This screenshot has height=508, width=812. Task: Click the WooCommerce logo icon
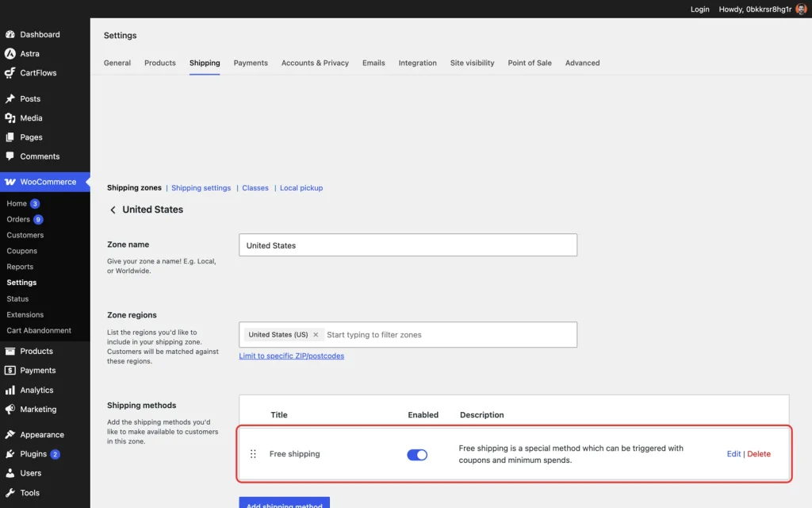10,182
